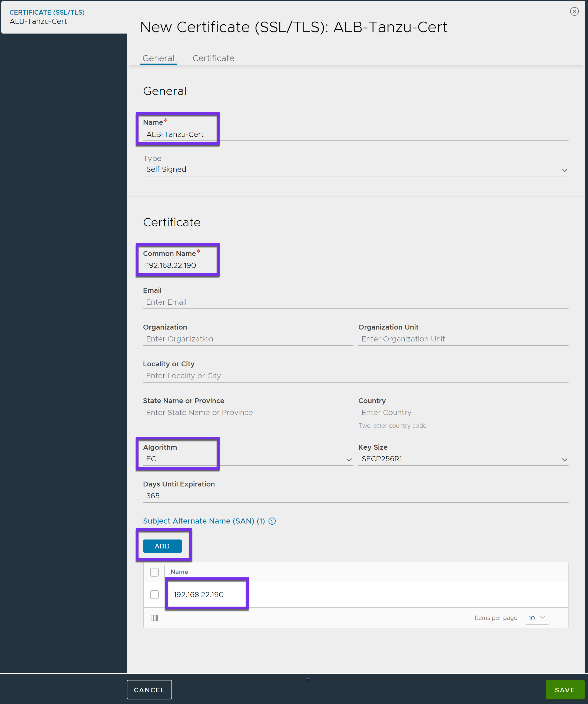588x704 pixels.
Task: Click the CANCEL button
Action: [x=149, y=690]
